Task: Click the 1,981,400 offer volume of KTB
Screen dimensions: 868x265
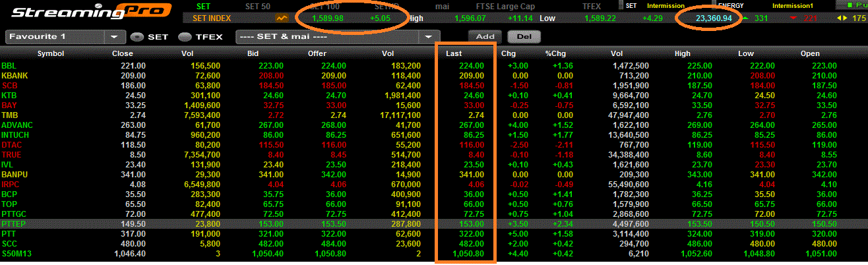Action: (x=402, y=96)
